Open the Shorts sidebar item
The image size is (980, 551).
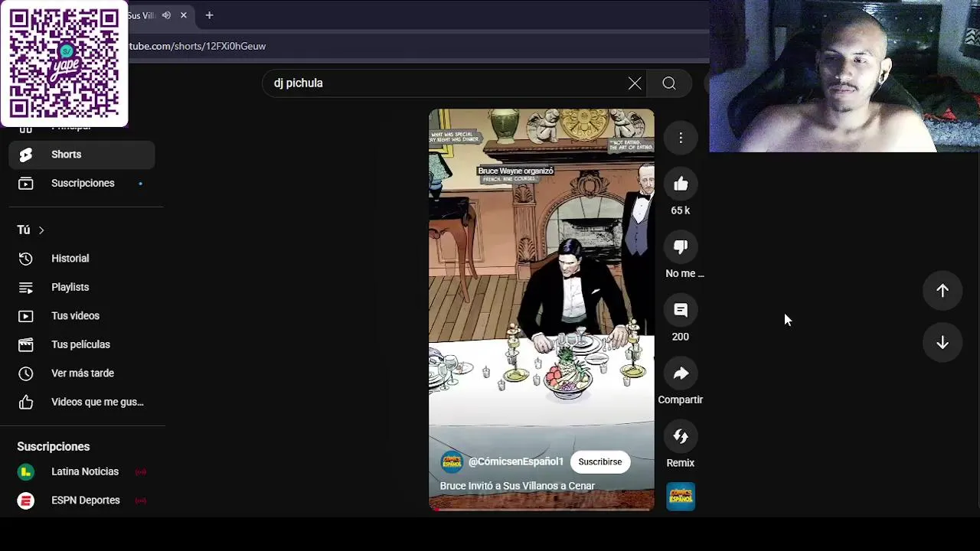(x=82, y=155)
